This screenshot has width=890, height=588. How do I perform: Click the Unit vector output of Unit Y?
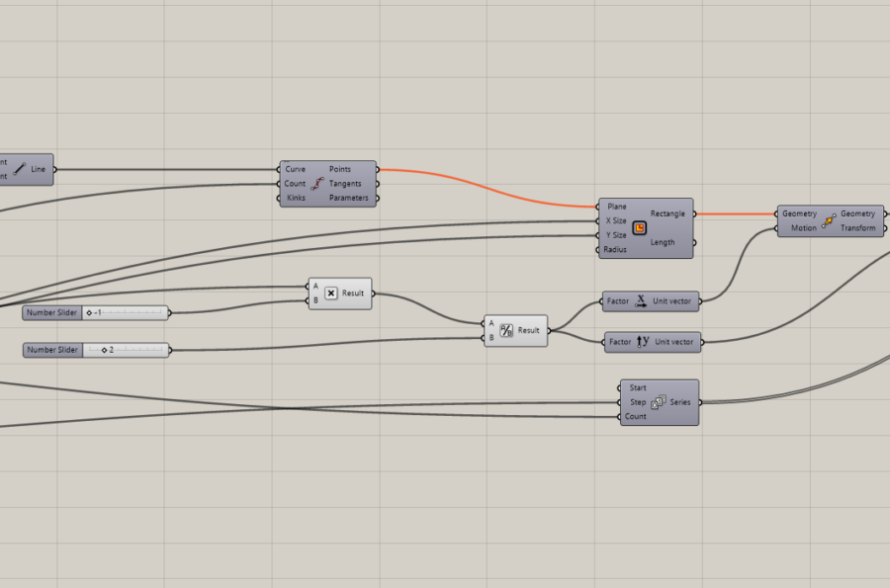pyautogui.click(x=673, y=342)
